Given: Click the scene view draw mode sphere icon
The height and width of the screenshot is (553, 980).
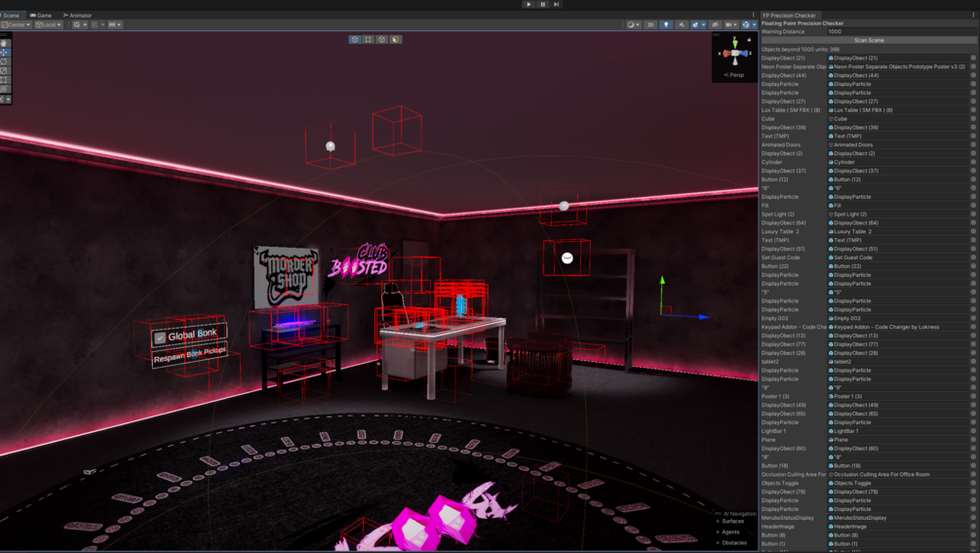Looking at the screenshot, I should pos(631,24).
